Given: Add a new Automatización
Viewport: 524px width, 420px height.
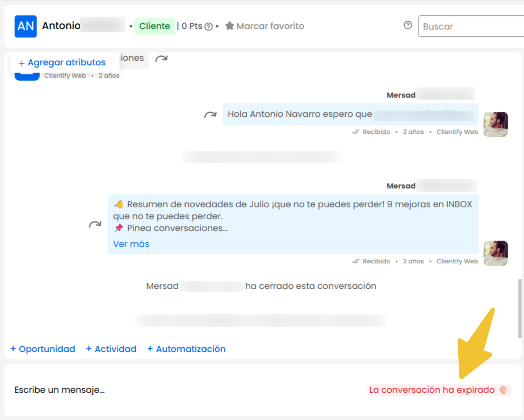Looking at the screenshot, I should [x=186, y=349].
